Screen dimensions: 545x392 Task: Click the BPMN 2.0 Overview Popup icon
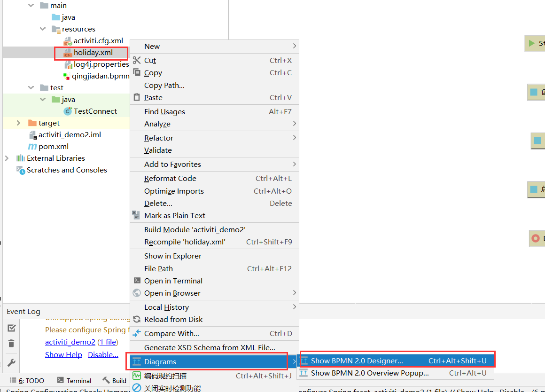[304, 373]
